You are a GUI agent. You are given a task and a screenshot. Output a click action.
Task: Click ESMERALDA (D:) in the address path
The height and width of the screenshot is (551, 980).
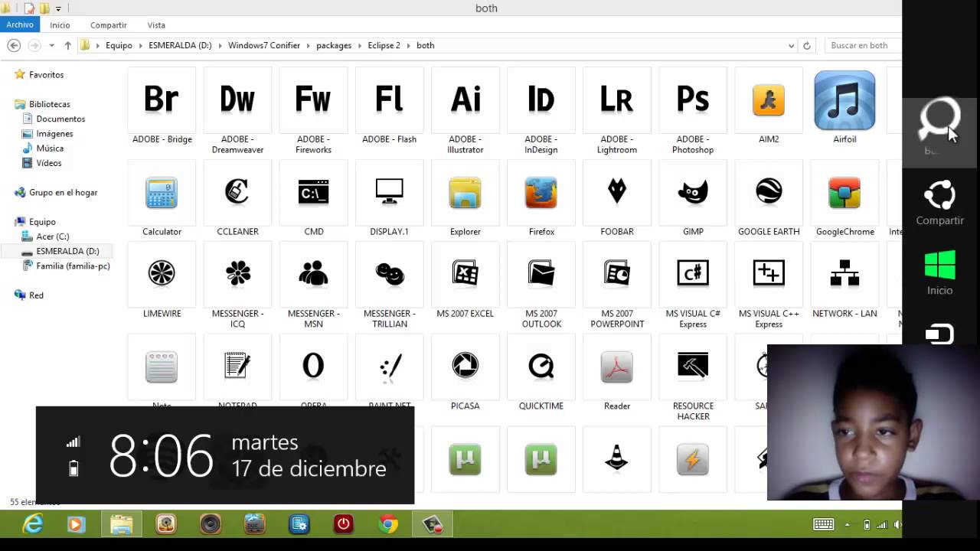click(180, 45)
